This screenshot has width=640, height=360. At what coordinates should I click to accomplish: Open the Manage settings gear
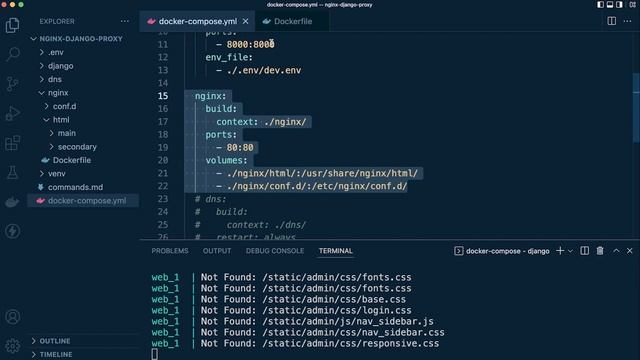coord(13,346)
